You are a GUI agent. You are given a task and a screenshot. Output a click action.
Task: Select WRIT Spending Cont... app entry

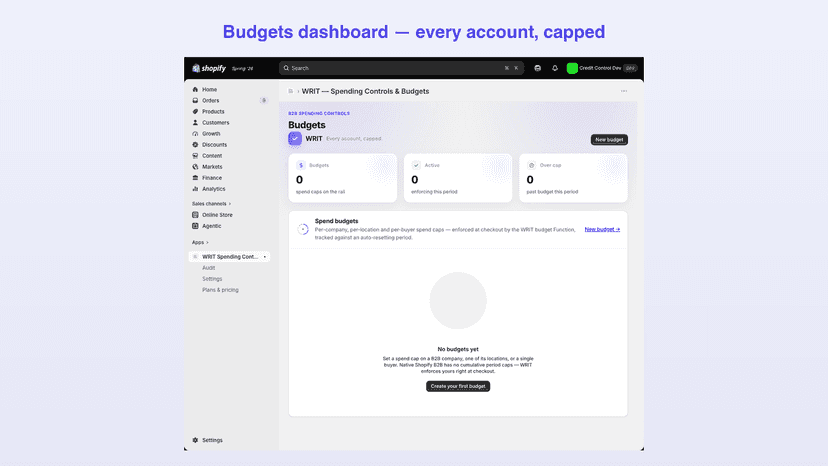coord(230,257)
